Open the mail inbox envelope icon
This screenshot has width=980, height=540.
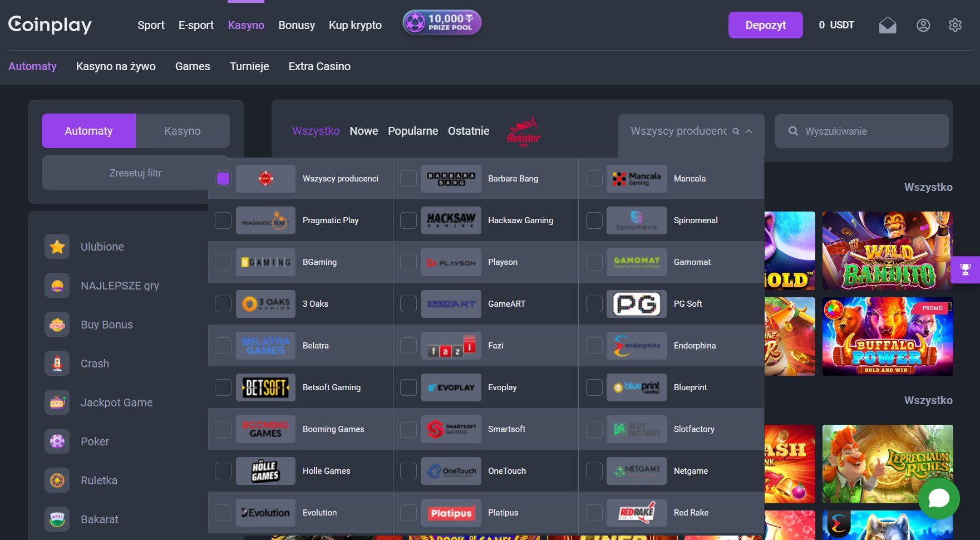tap(888, 25)
